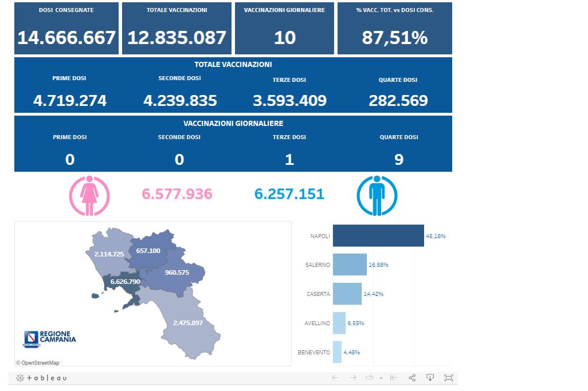Click the redo arrow in toolbar
The height and width of the screenshot is (391, 588).
point(354,378)
